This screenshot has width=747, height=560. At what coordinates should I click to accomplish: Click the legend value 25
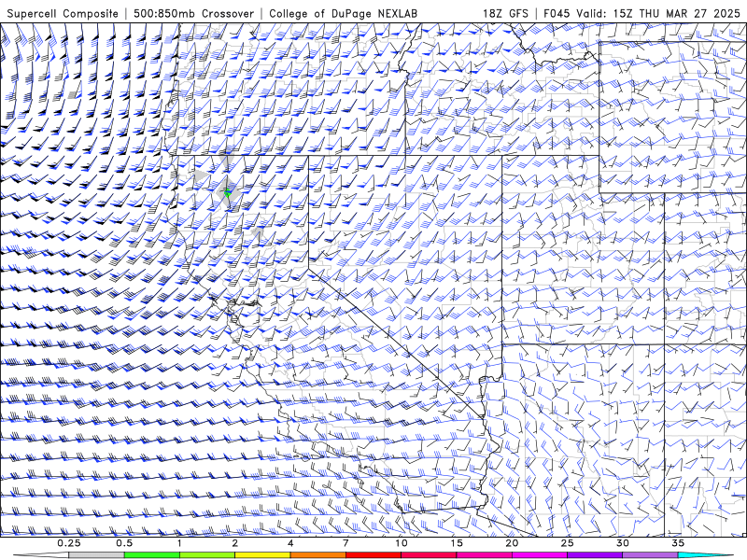pos(567,543)
